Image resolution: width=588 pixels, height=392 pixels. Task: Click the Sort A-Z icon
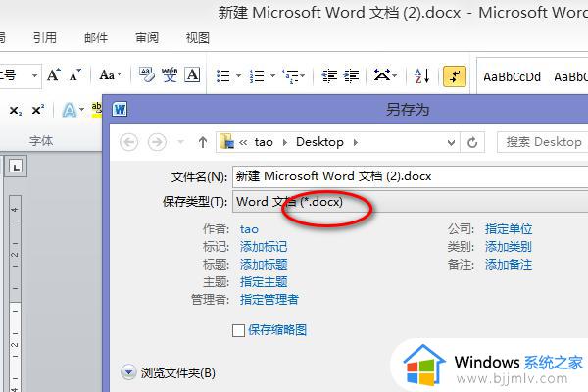pyautogui.click(x=421, y=75)
